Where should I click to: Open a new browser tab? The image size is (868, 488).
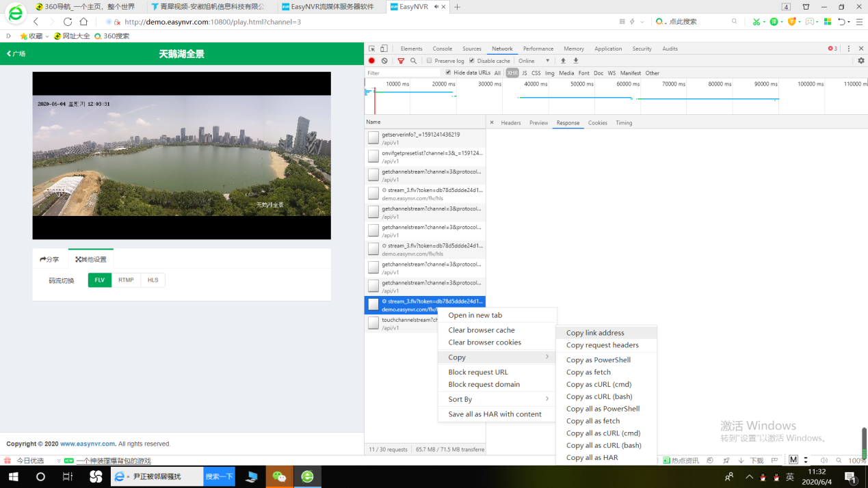coord(457,7)
